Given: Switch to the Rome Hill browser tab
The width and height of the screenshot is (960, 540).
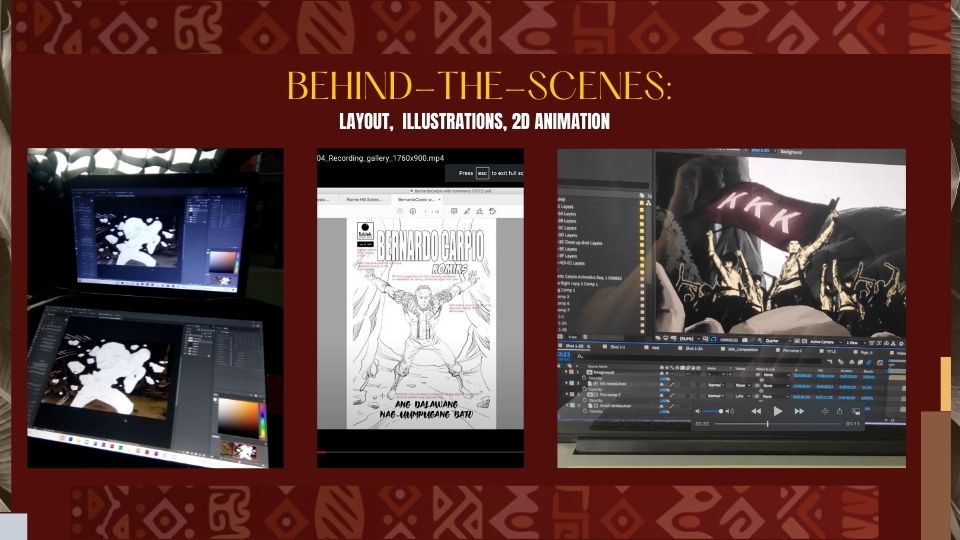Looking at the screenshot, I should 363,199.
